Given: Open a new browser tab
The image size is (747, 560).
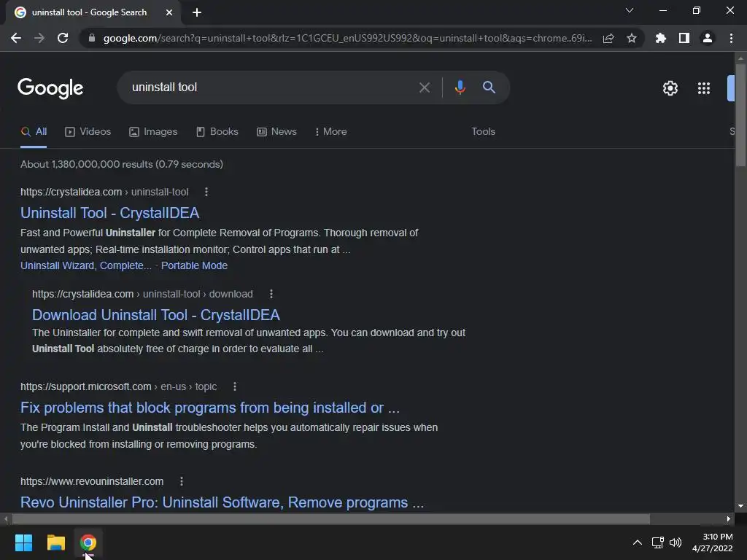Looking at the screenshot, I should click(x=197, y=12).
